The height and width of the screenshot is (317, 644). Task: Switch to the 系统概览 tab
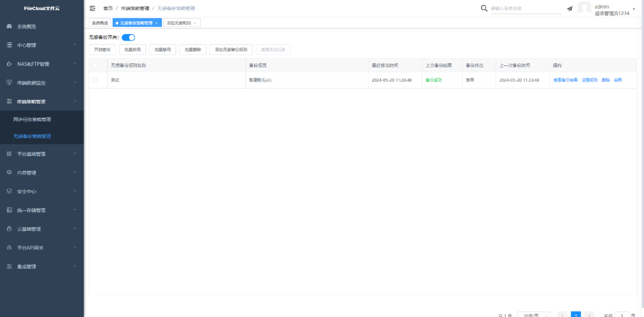coord(100,23)
